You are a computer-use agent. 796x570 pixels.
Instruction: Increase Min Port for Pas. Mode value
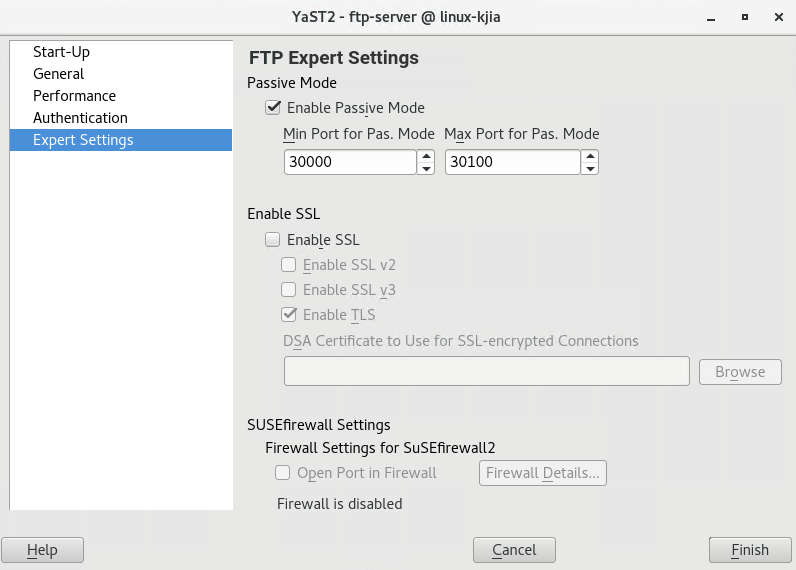click(x=427, y=156)
